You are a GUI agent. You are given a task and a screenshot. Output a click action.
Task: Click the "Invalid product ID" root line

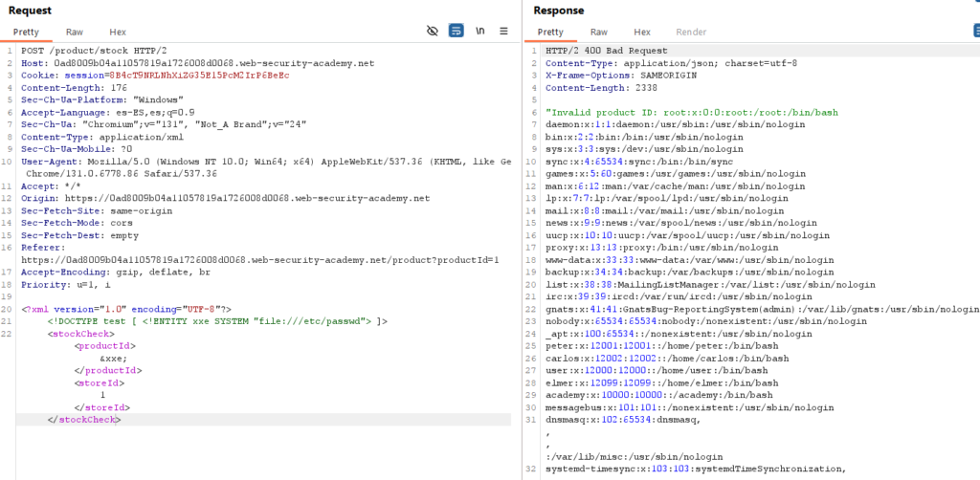(692, 113)
